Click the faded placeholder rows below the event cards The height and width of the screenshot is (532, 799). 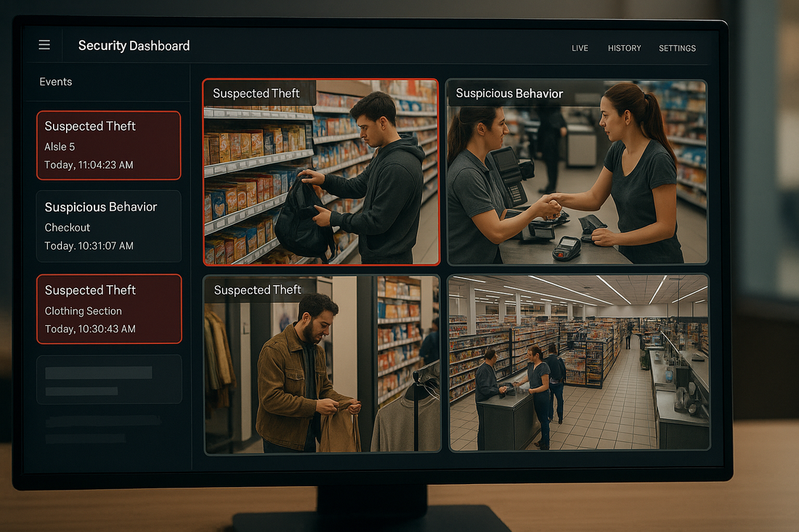click(x=102, y=429)
